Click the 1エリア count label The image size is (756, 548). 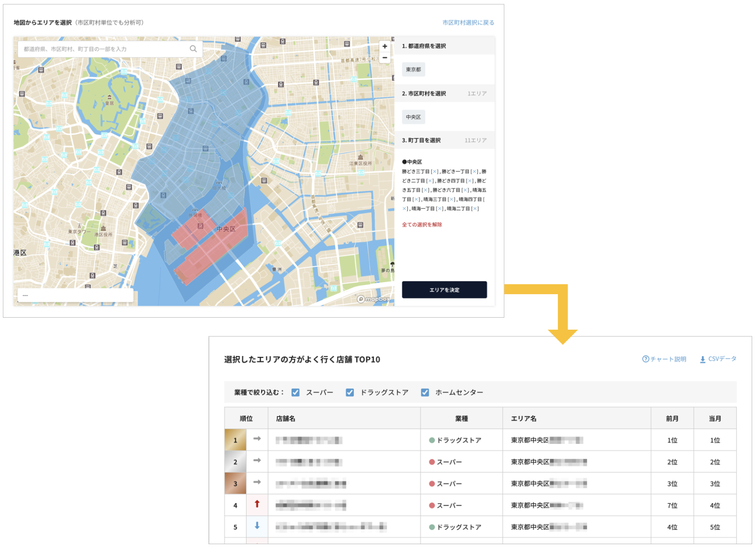point(477,94)
